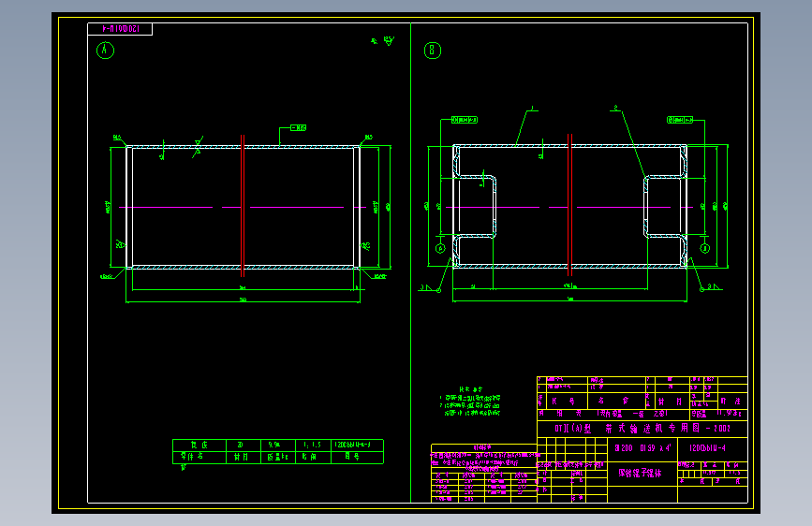Click balloon leader number 2 above view B
This screenshot has width=812, height=526.
(x=615, y=109)
